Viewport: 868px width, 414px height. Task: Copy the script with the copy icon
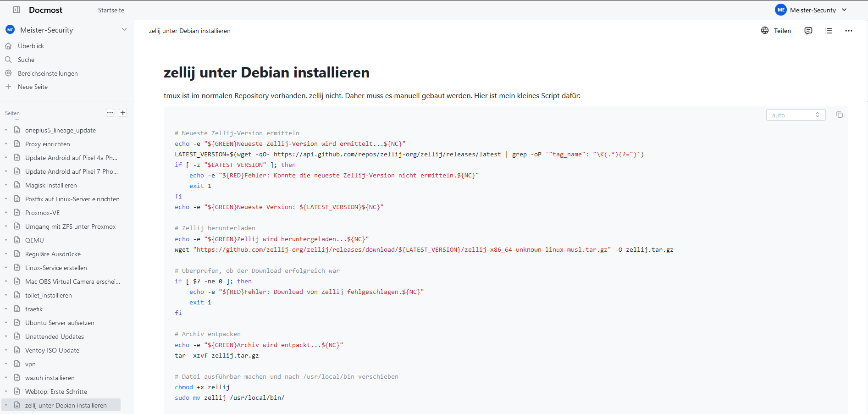pos(840,115)
